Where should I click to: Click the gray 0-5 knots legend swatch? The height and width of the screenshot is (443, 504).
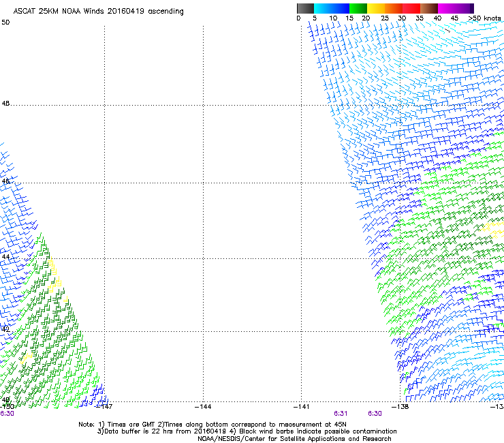(x=305, y=8)
